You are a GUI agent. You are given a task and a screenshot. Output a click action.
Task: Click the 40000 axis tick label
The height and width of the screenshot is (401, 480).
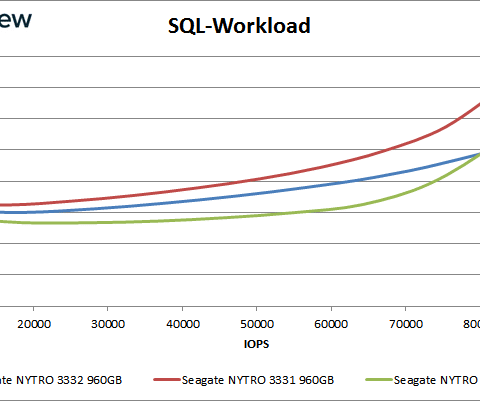(x=183, y=324)
